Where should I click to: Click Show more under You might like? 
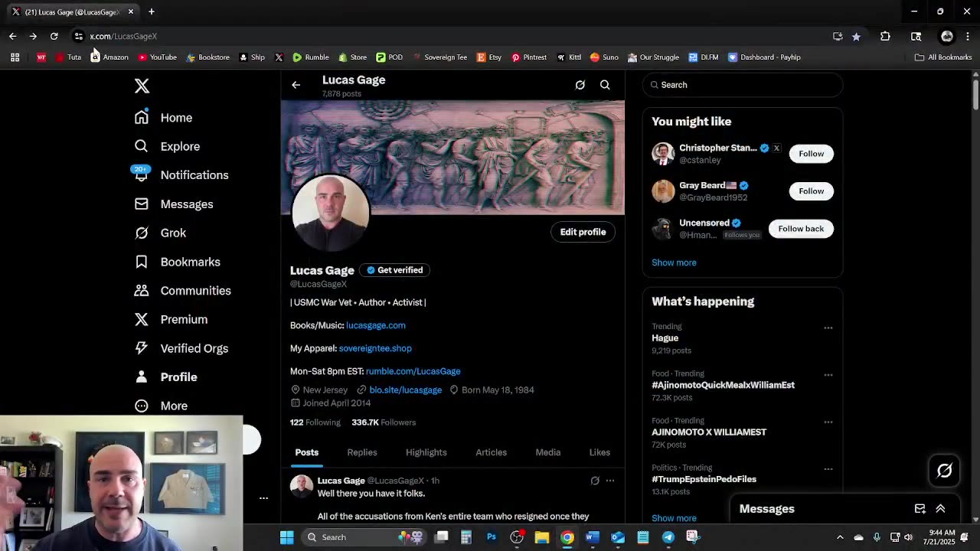[x=674, y=262]
